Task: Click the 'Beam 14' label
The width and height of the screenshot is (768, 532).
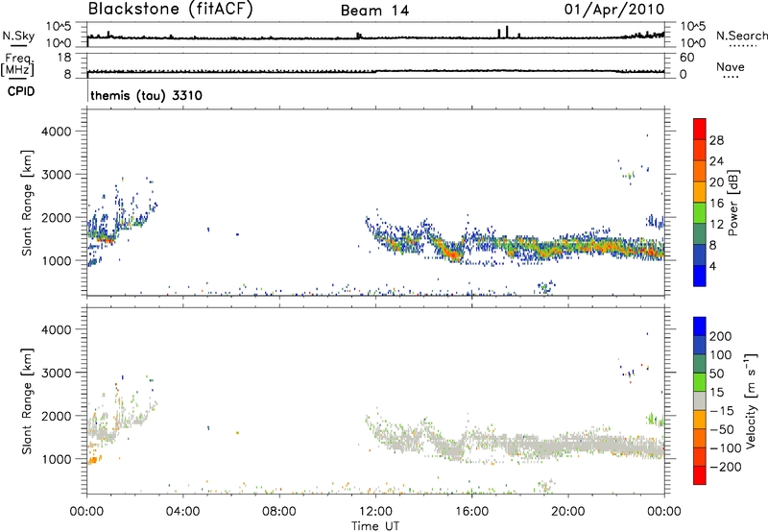Action: [x=374, y=11]
